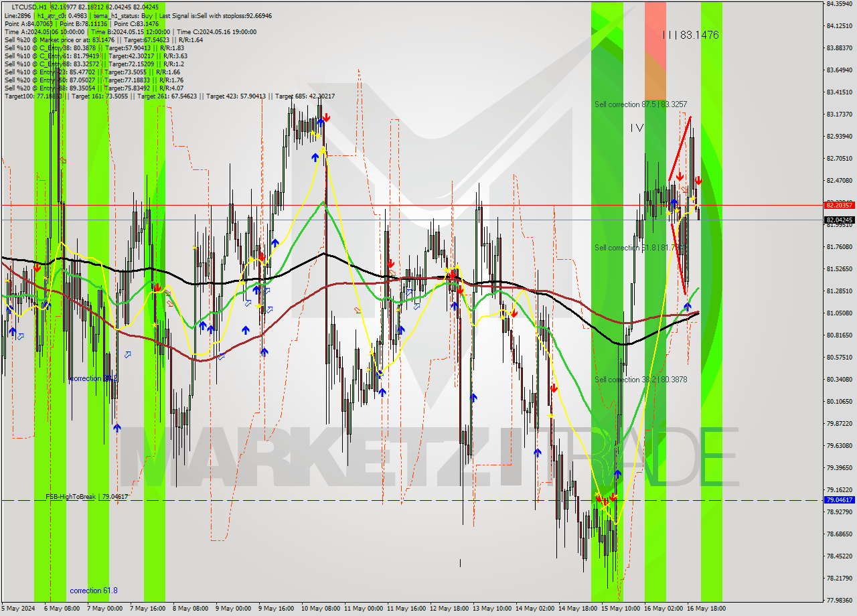Click 83.17370 on the price axis
The height and width of the screenshot is (616, 857).
click(x=840, y=114)
